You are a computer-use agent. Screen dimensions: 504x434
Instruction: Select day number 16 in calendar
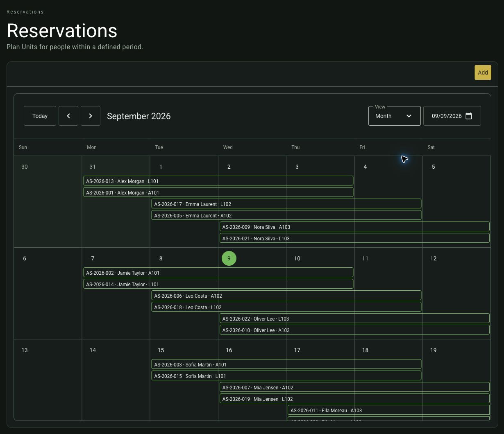pyautogui.click(x=229, y=350)
